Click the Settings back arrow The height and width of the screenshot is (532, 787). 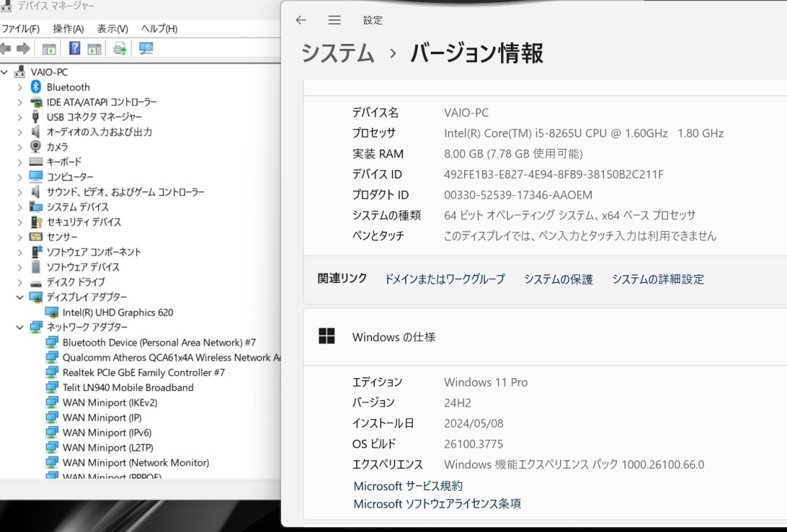pyautogui.click(x=301, y=20)
